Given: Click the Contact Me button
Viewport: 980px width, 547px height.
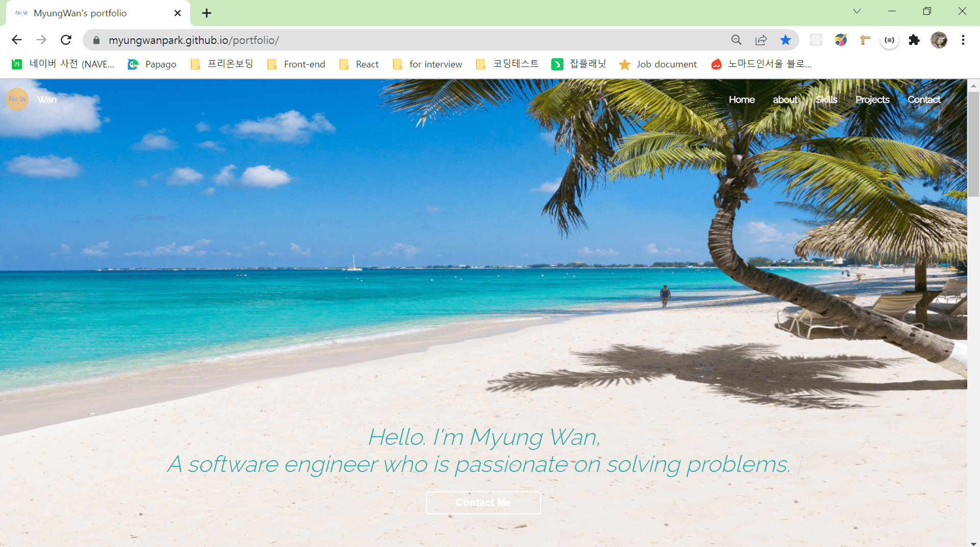Looking at the screenshot, I should coord(483,503).
